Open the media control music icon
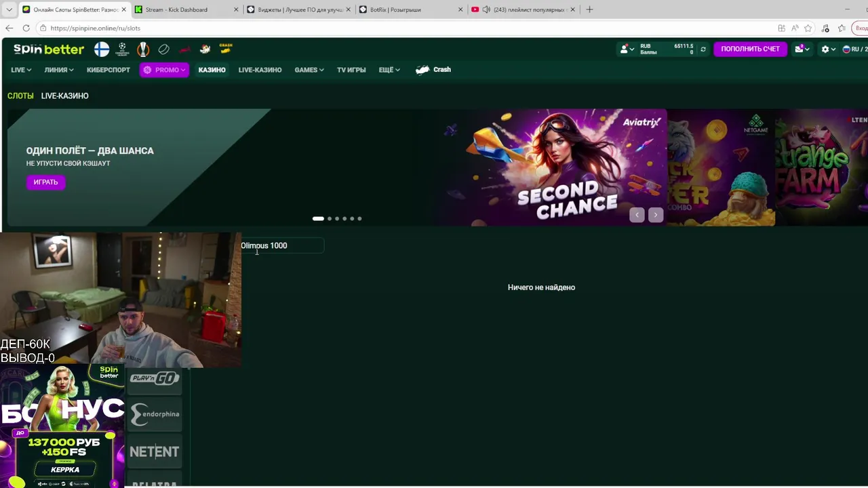Image resolution: width=868 pixels, height=488 pixels. pyautogui.click(x=825, y=28)
